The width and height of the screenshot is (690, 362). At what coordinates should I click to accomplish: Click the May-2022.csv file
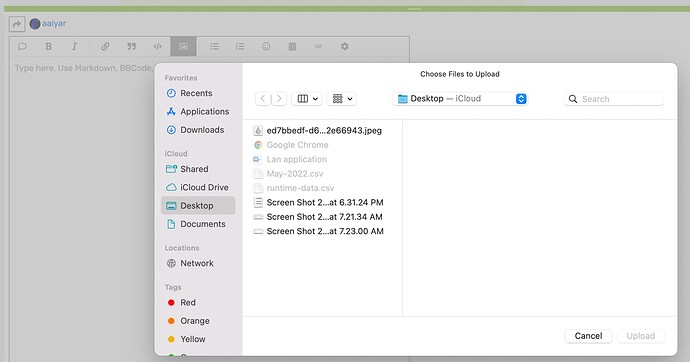point(322,174)
